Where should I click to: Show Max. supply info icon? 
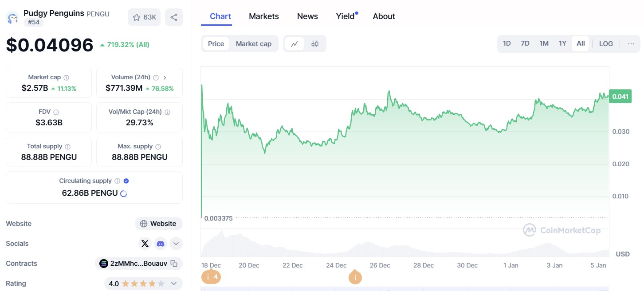click(x=158, y=147)
